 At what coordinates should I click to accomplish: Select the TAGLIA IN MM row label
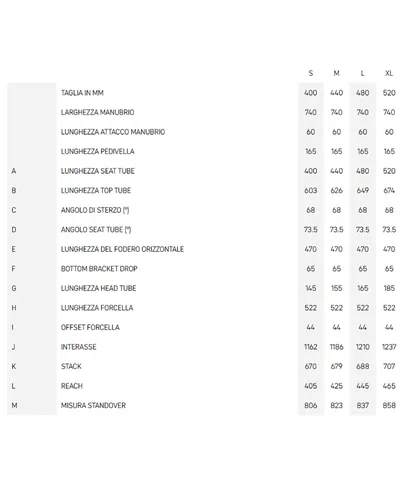point(82,93)
